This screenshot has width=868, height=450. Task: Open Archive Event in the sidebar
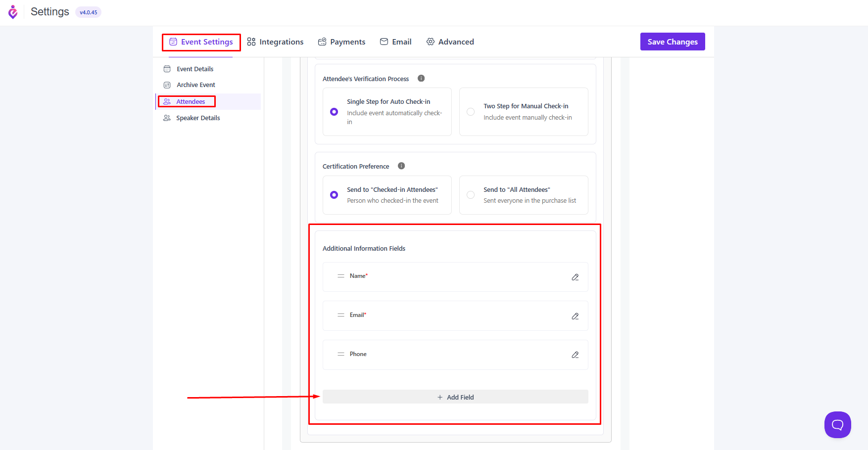pyautogui.click(x=195, y=85)
